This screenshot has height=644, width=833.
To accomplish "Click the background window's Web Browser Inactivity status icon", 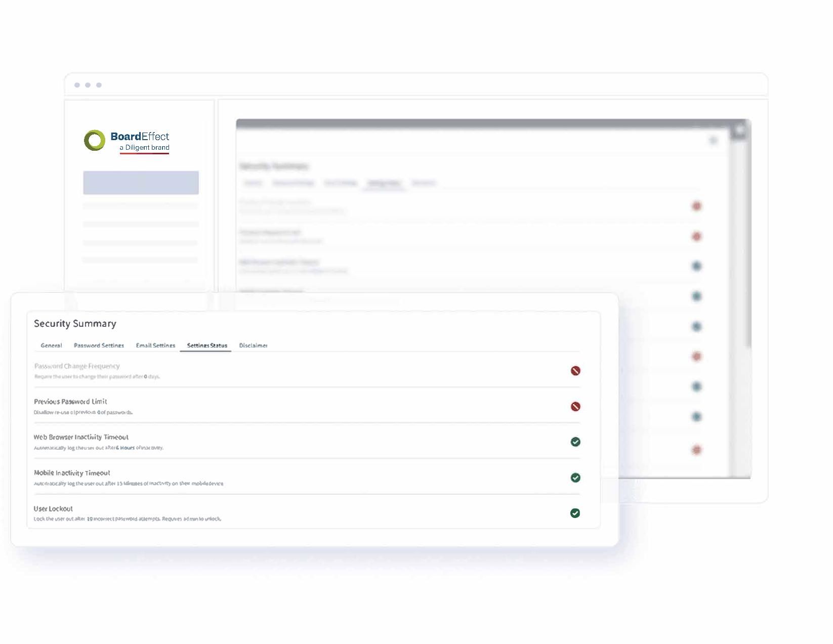I will pos(697,266).
